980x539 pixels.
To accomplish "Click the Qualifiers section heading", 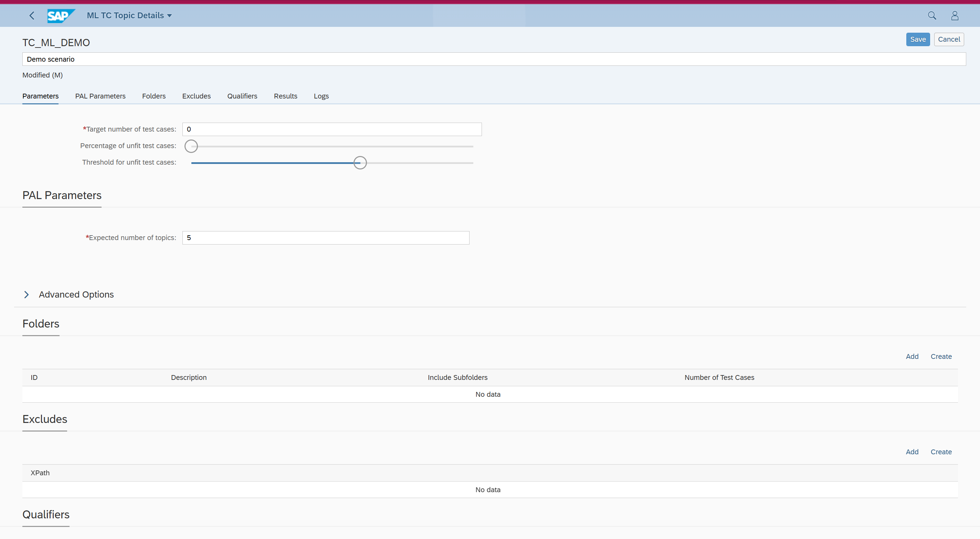I will [46, 515].
